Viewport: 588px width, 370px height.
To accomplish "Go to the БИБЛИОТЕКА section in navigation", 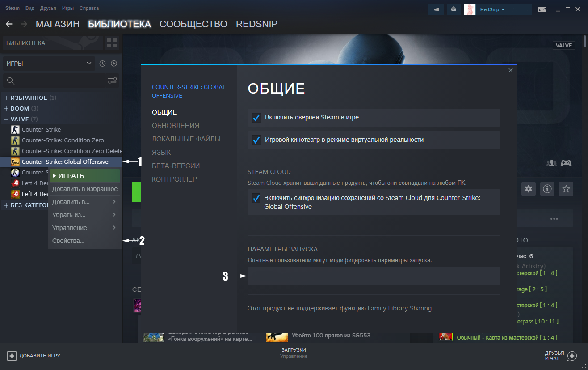I will pyautogui.click(x=120, y=24).
